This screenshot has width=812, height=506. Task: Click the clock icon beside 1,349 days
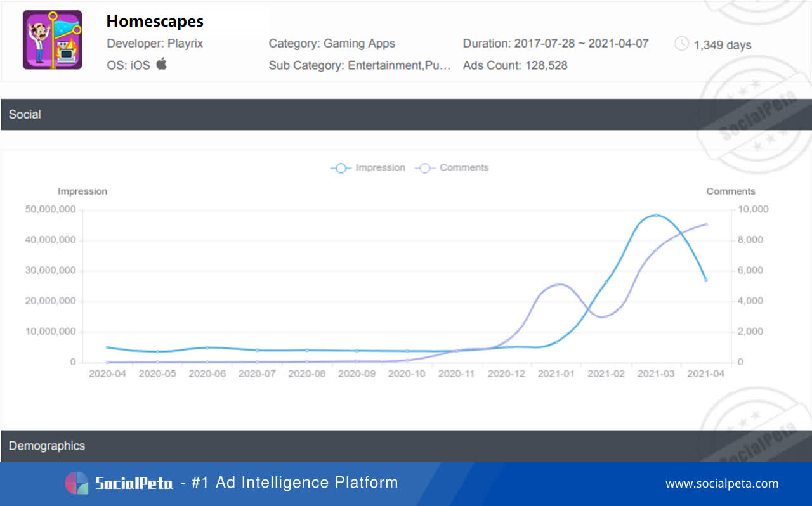(x=681, y=44)
